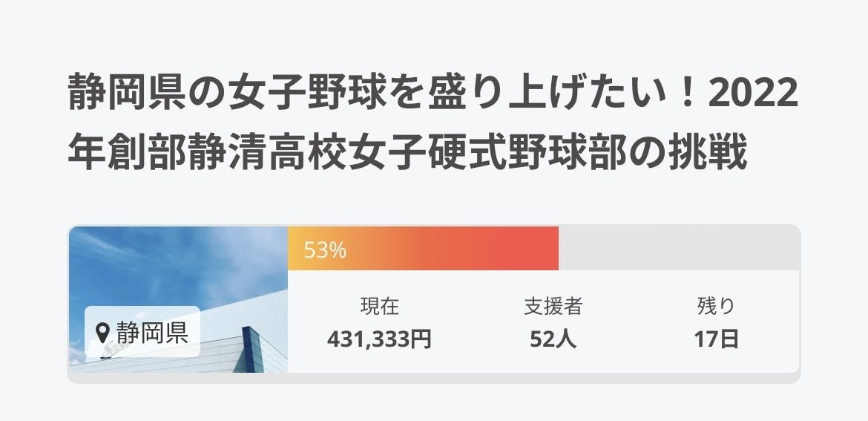Select the 17日 days remaining value

point(716,339)
